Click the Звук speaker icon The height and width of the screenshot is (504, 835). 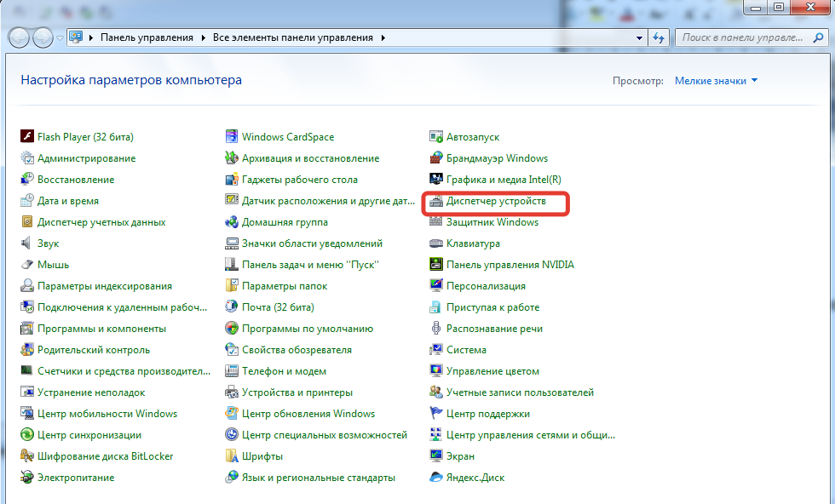click(x=26, y=243)
